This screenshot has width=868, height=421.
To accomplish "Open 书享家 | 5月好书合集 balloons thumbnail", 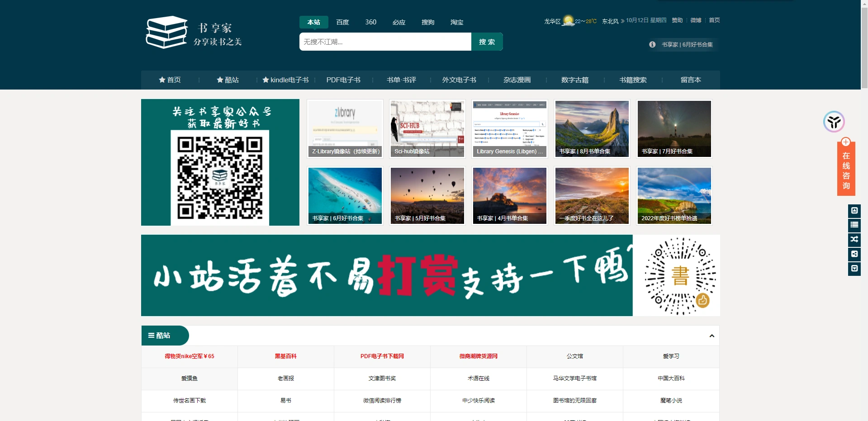I will pos(427,196).
